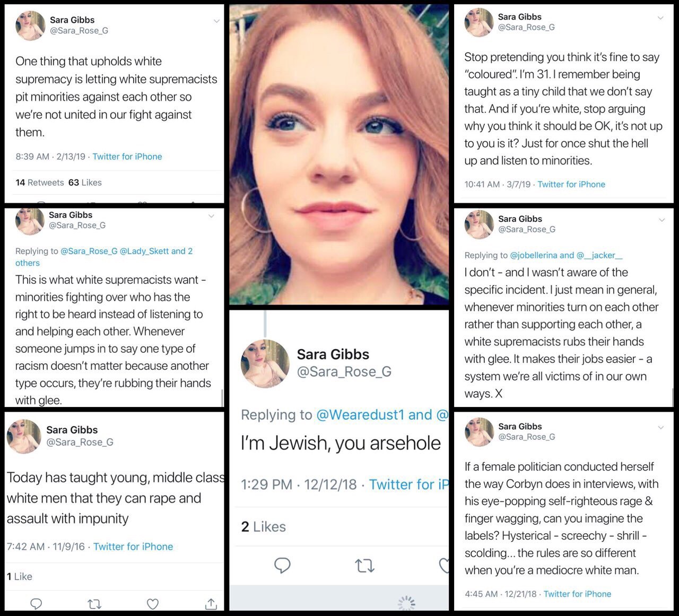Open chevron on the reply to @Lady_Skett
Viewport: 679px width, 616px height.
pos(211,216)
